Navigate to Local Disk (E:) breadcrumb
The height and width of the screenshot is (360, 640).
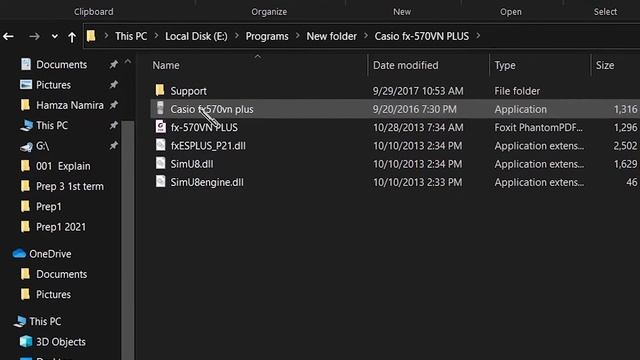coord(196,36)
